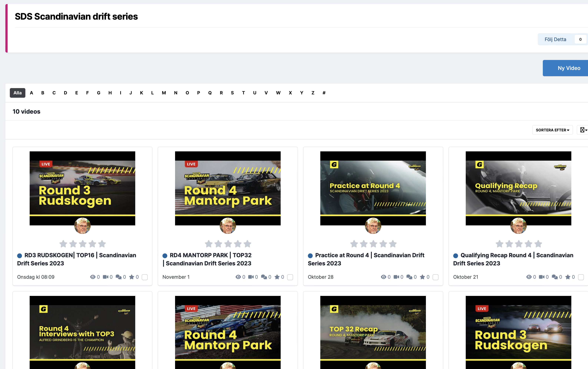Set fifth rating star on RD4 Mantorp Park card
This screenshot has height=369, width=588.
point(247,244)
